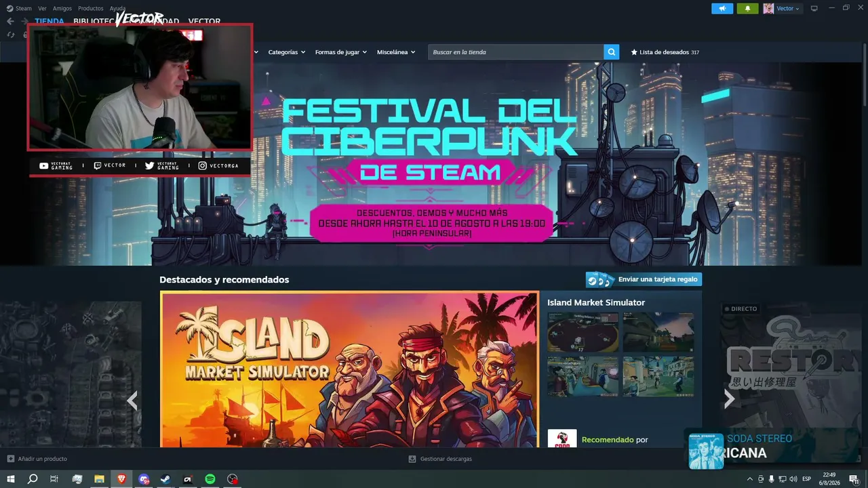Click Añadir un producto
Screen dimensions: 868x488
[37, 459]
